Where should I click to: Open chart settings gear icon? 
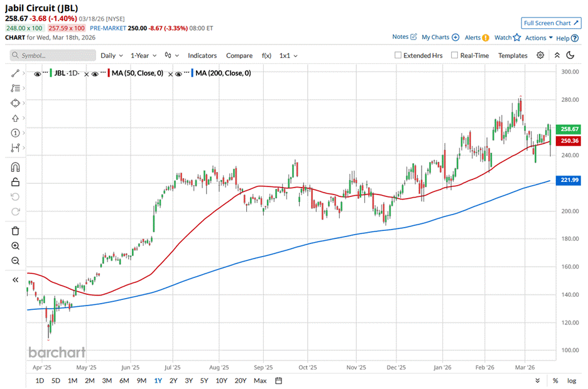coord(540,55)
